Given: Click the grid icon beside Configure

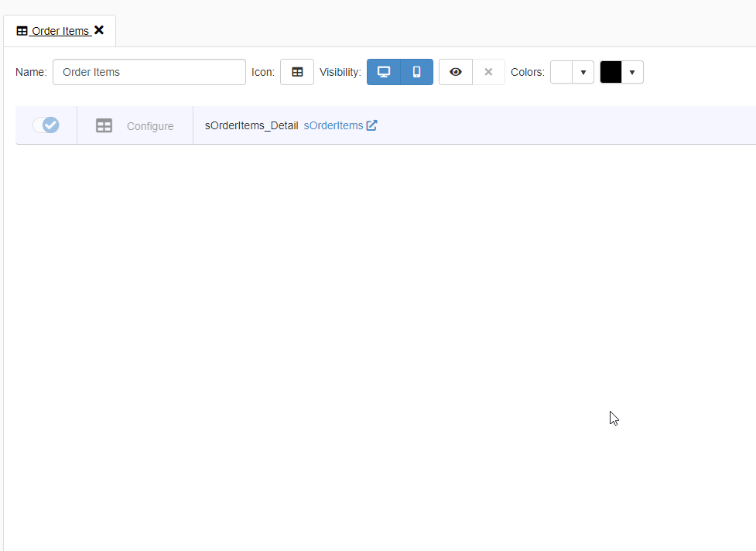Looking at the screenshot, I should coord(104,125).
